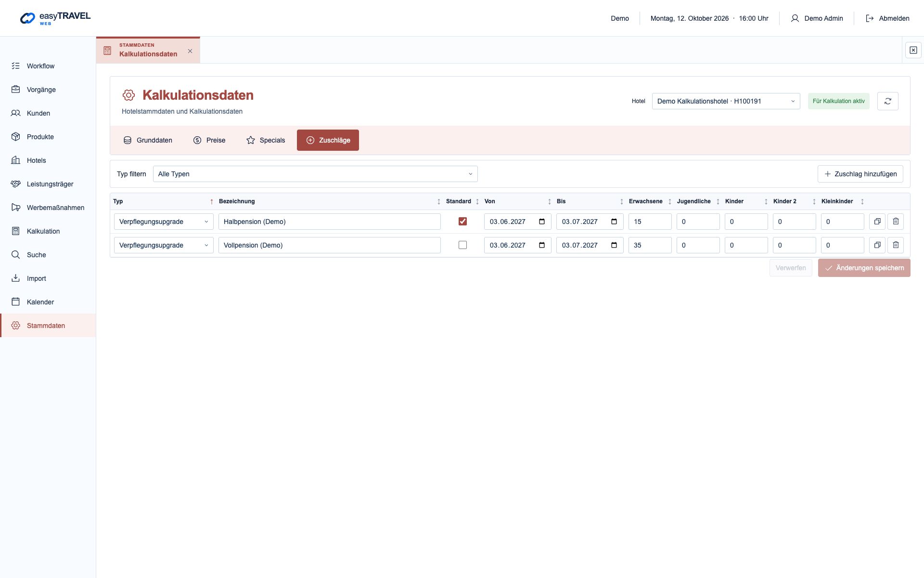Screen dimensions: 924x578
Task: Switch to the Grunddaten tab
Action: tap(148, 140)
